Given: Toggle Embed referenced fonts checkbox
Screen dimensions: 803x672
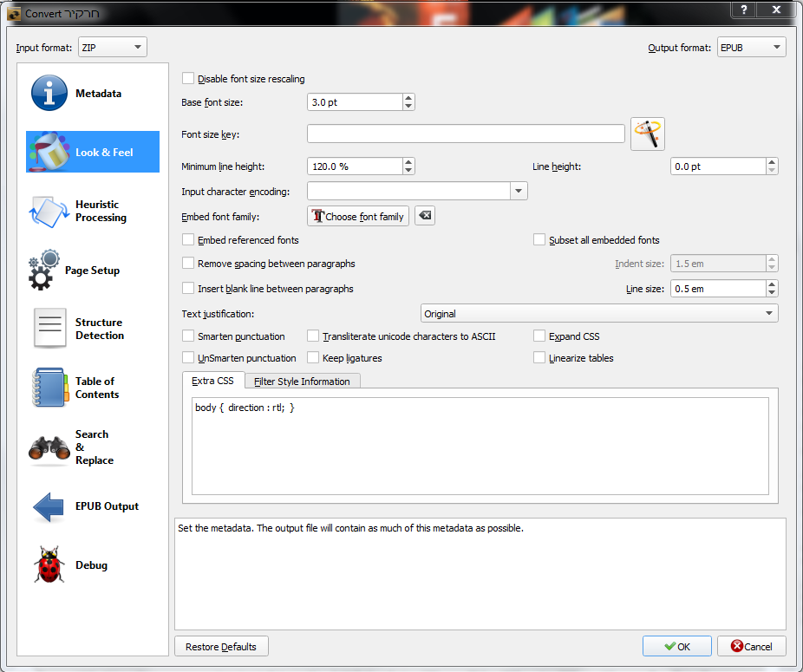Looking at the screenshot, I should 188,239.
